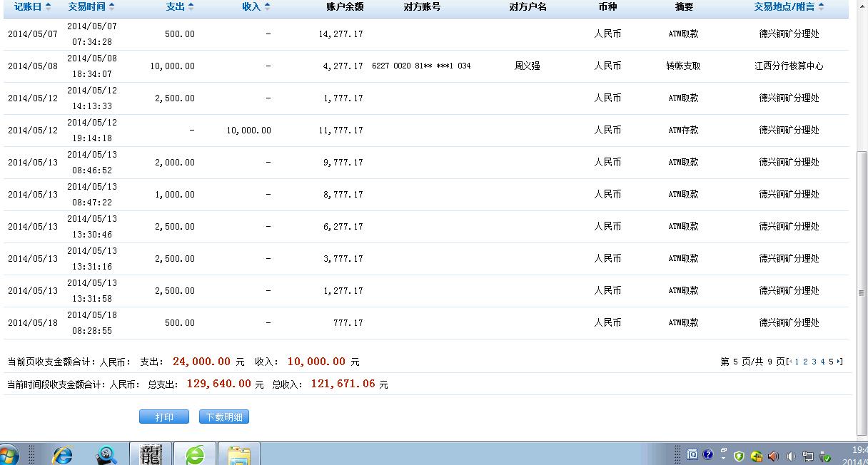Select ATM存款 summary cell
The height and width of the screenshot is (465, 868).
pyautogui.click(x=683, y=130)
